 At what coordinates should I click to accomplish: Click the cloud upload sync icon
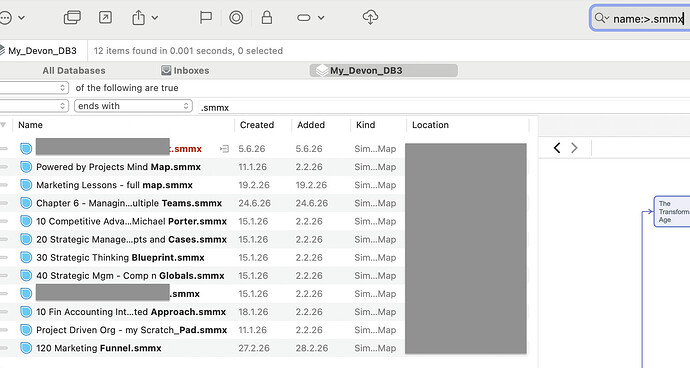click(370, 18)
